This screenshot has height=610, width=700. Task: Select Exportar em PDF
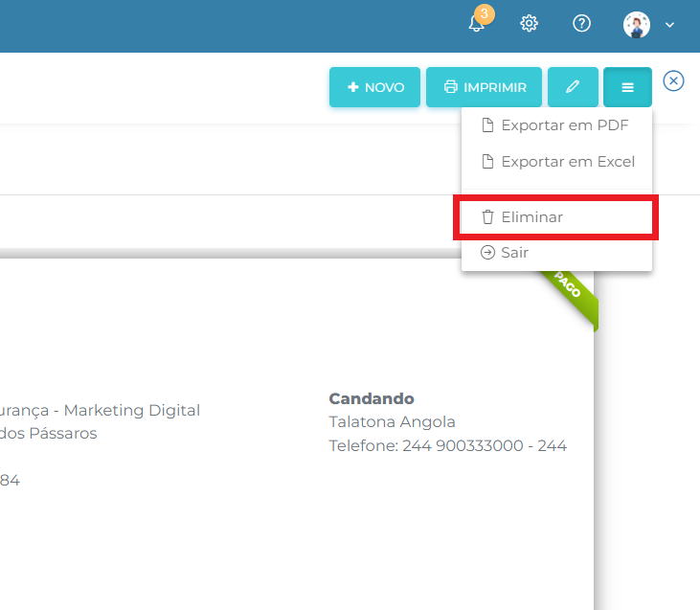pyautogui.click(x=556, y=125)
